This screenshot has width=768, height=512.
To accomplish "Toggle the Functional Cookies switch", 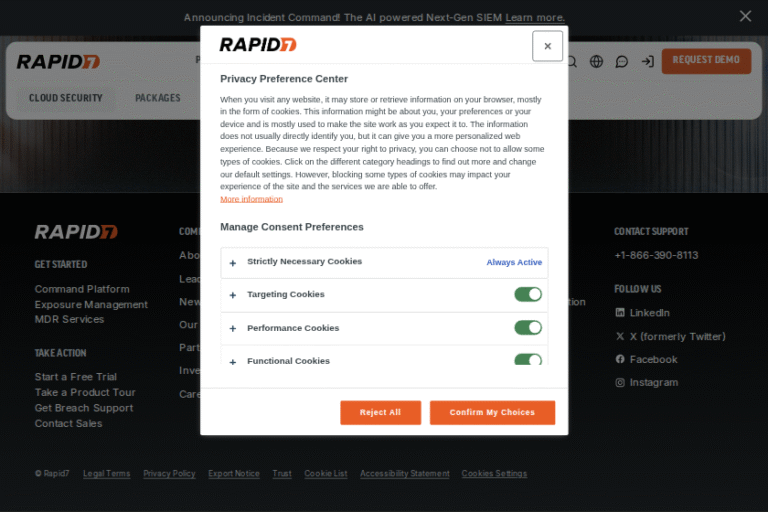I will point(528,360).
